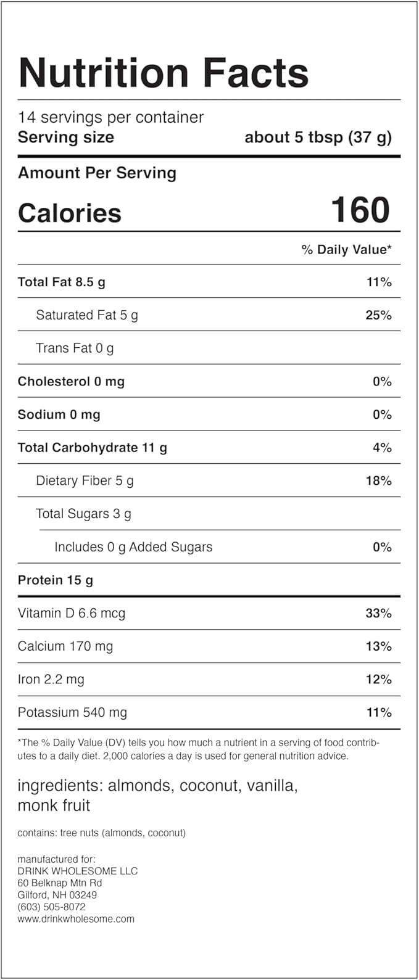Click the Protein 15 g label

tap(55, 580)
